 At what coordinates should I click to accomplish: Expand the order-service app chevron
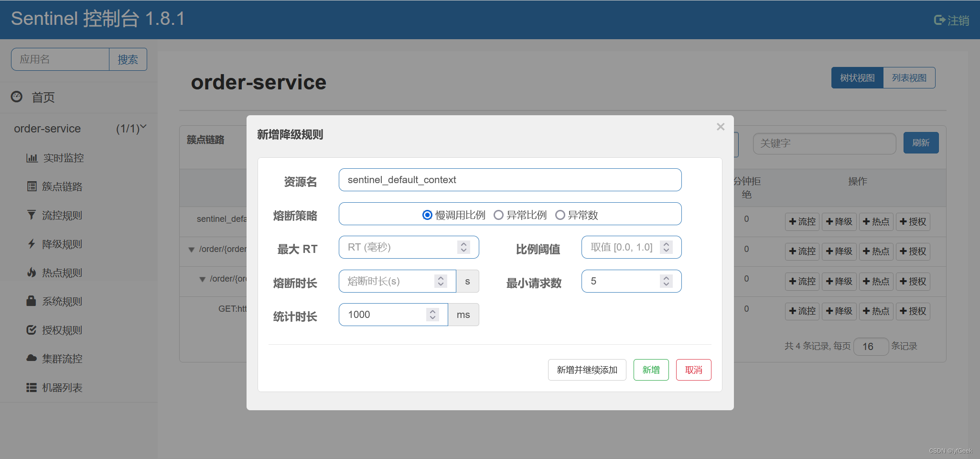coord(143,127)
